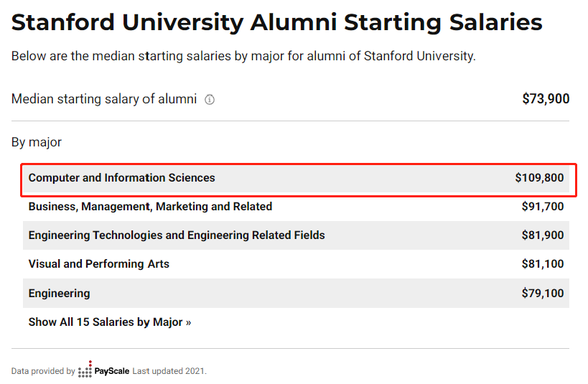Click the Visual and Performing Arts major
The image size is (588, 384).
99,264
